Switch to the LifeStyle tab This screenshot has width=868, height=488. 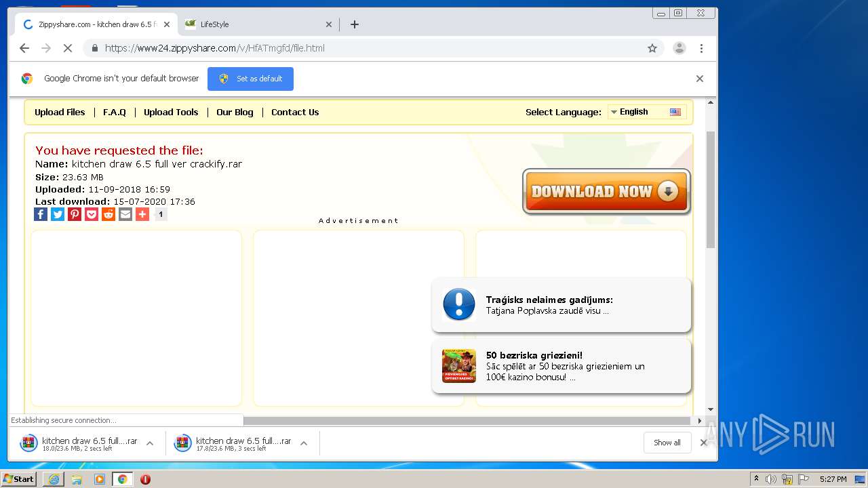pos(258,24)
